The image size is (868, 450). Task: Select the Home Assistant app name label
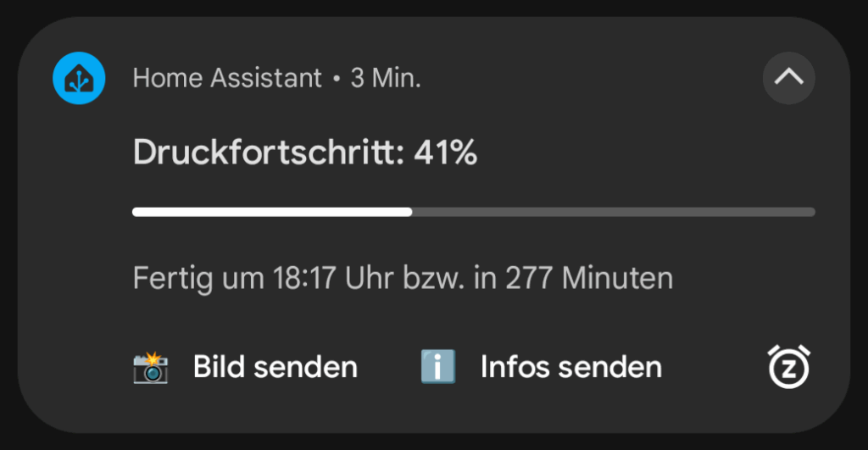[x=227, y=78]
